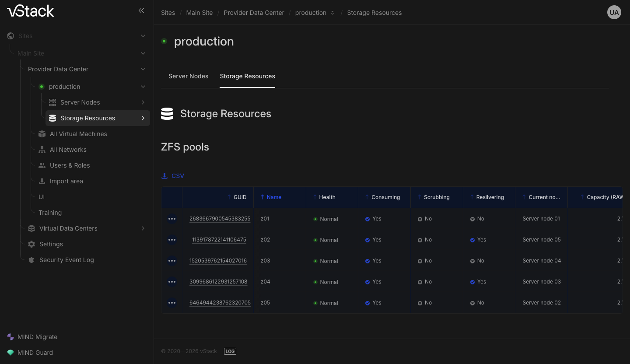Open GUID 6464944238762320705 link
This screenshot has width=630, height=364.
tap(220, 303)
